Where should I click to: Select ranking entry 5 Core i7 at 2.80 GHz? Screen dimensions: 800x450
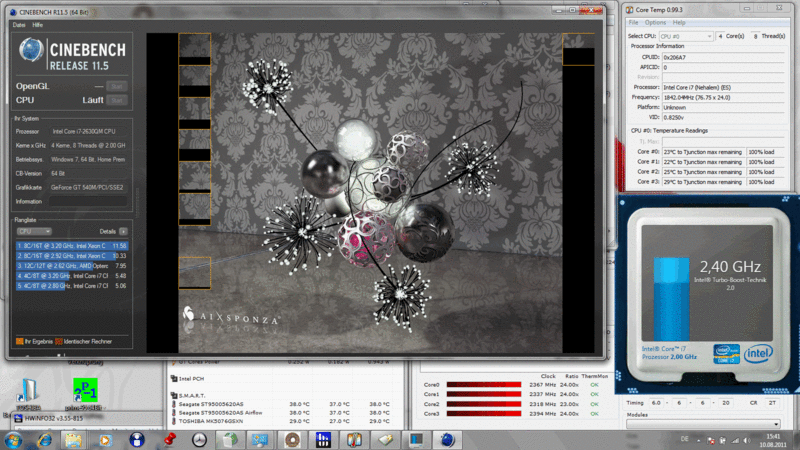click(x=72, y=286)
